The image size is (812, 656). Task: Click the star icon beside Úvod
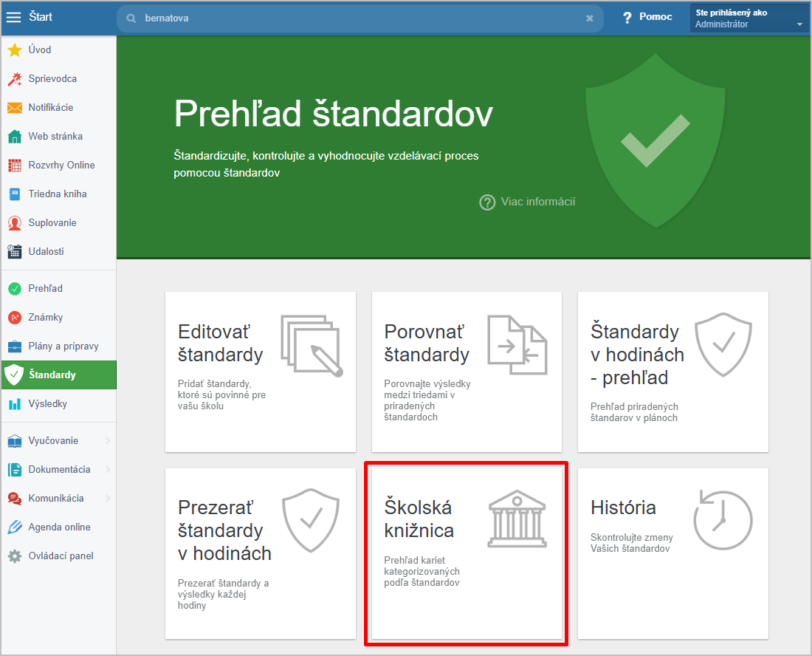15,49
